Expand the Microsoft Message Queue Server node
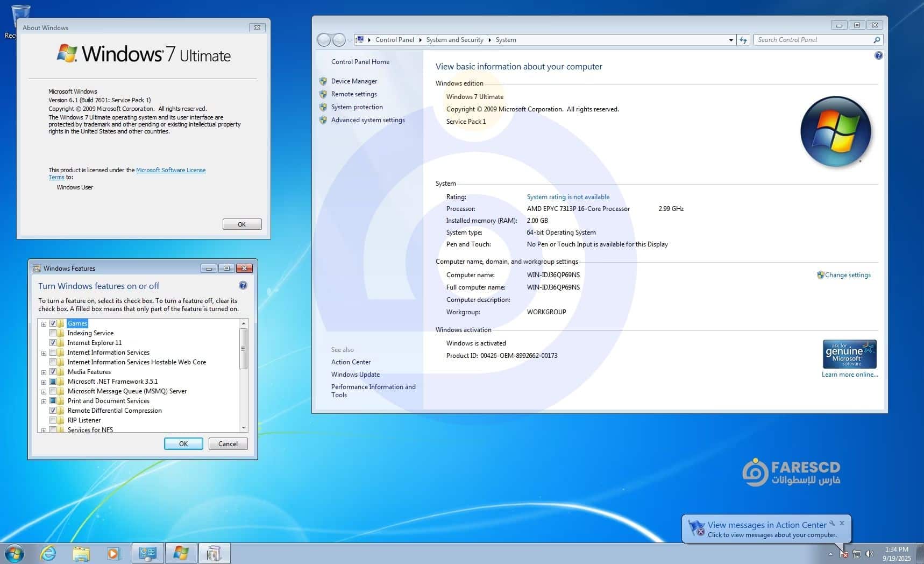The image size is (924, 564). click(x=44, y=392)
